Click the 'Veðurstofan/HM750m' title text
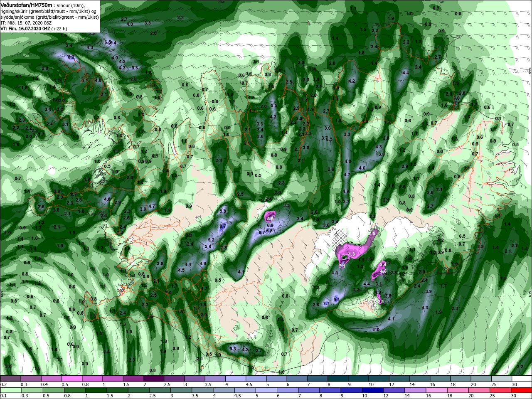This screenshot has height=399, width=532. 26,5
